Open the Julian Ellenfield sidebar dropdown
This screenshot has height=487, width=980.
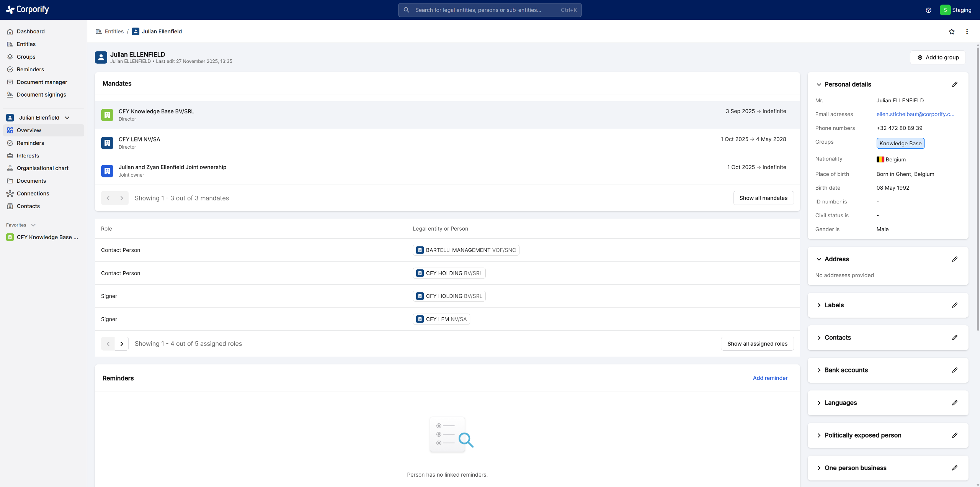[x=67, y=118]
